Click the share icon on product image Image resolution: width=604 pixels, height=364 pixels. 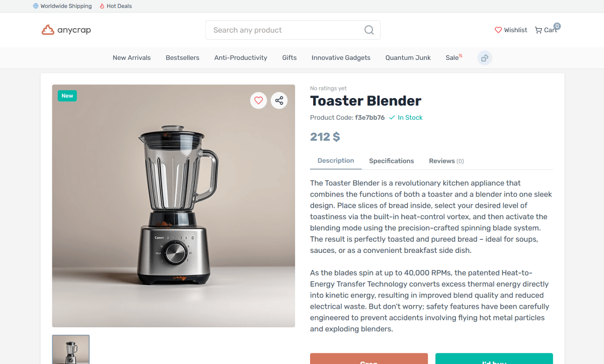tap(279, 101)
